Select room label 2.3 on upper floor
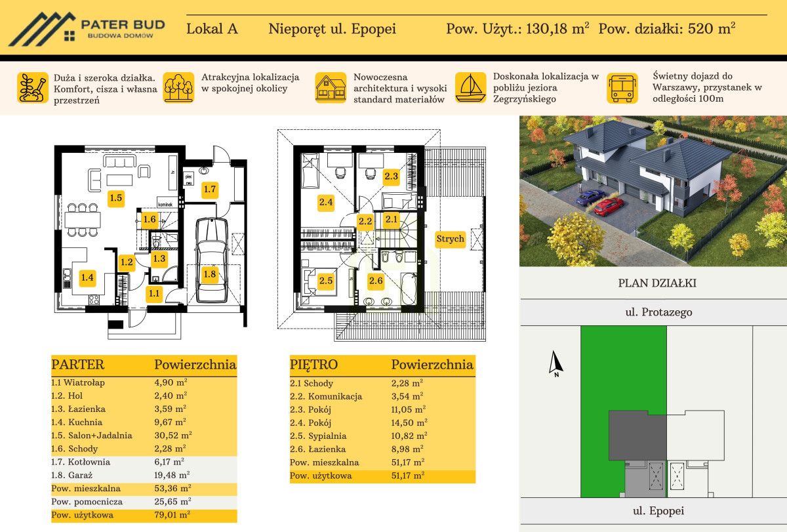The width and height of the screenshot is (787, 532). coord(392,175)
